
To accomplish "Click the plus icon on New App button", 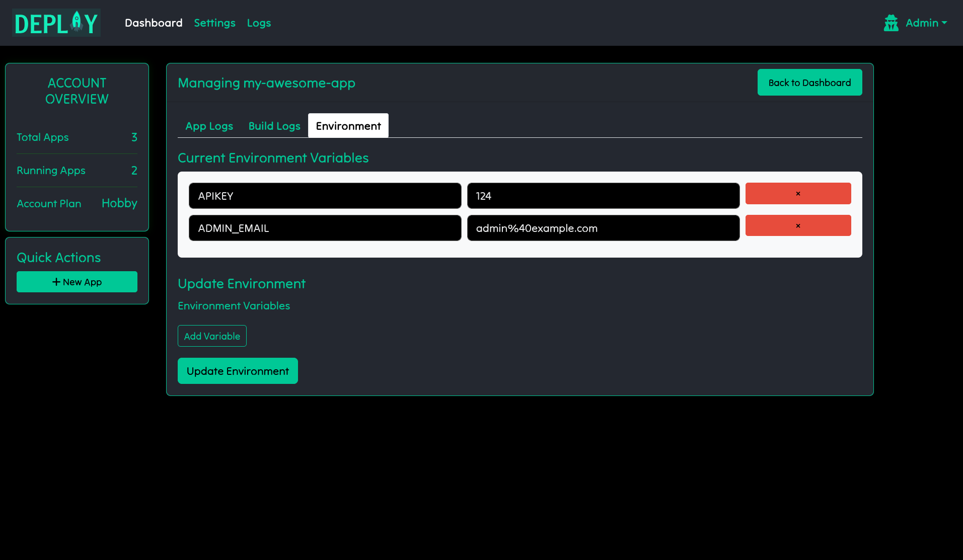I will 55,282.
